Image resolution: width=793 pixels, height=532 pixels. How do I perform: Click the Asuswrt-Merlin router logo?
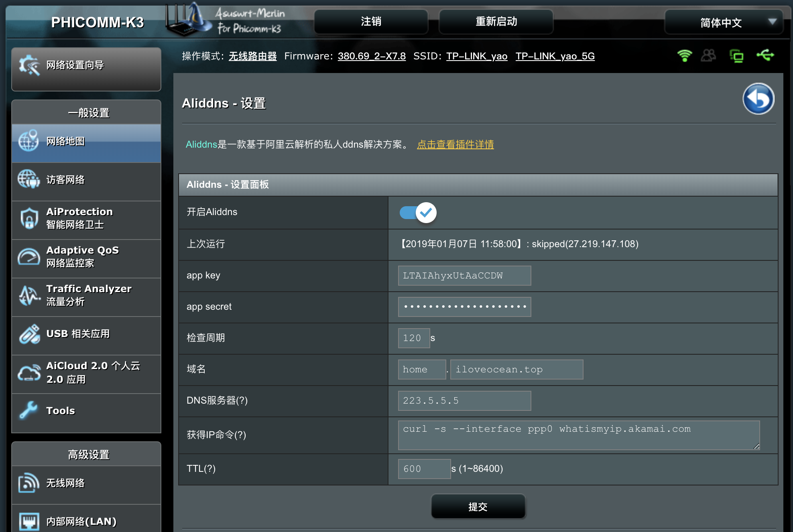(x=188, y=19)
